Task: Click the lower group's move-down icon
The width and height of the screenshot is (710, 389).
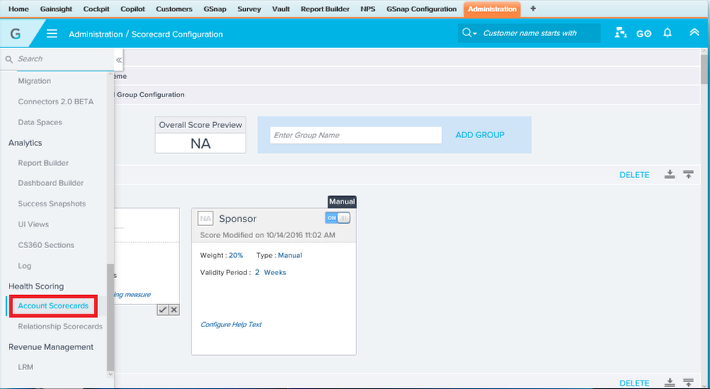Action: pos(670,383)
